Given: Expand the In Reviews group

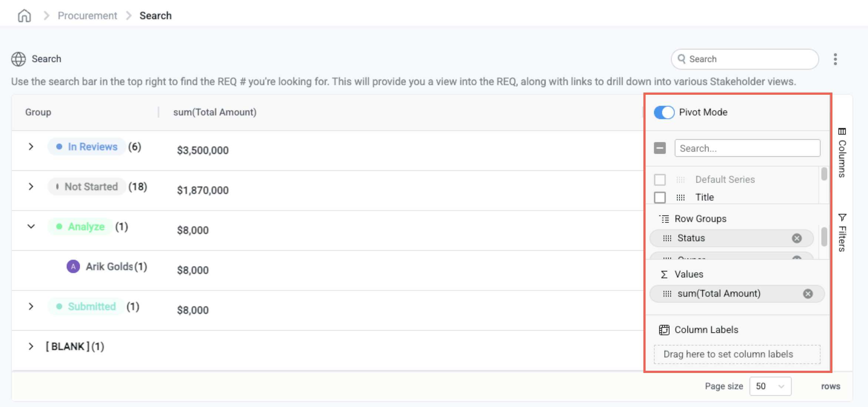Looking at the screenshot, I should 31,147.
